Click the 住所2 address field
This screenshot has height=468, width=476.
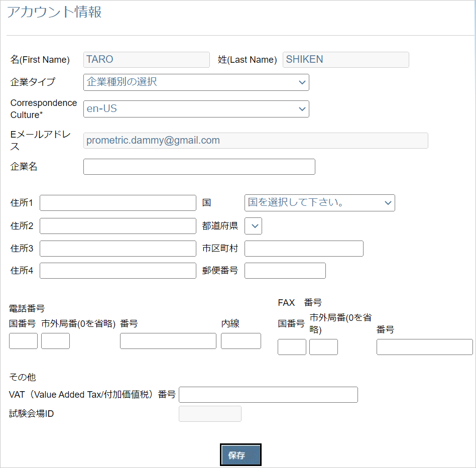pyautogui.click(x=117, y=226)
